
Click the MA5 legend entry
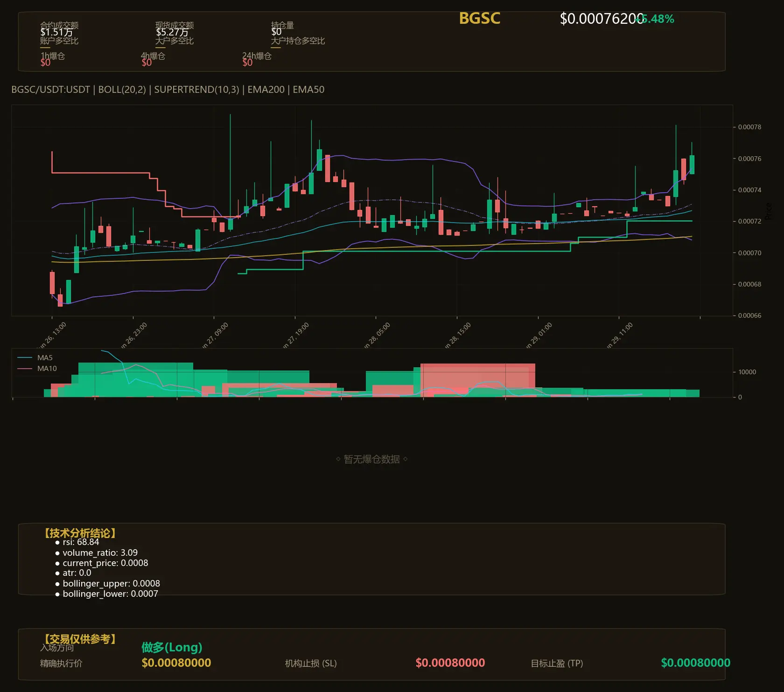[35, 358]
